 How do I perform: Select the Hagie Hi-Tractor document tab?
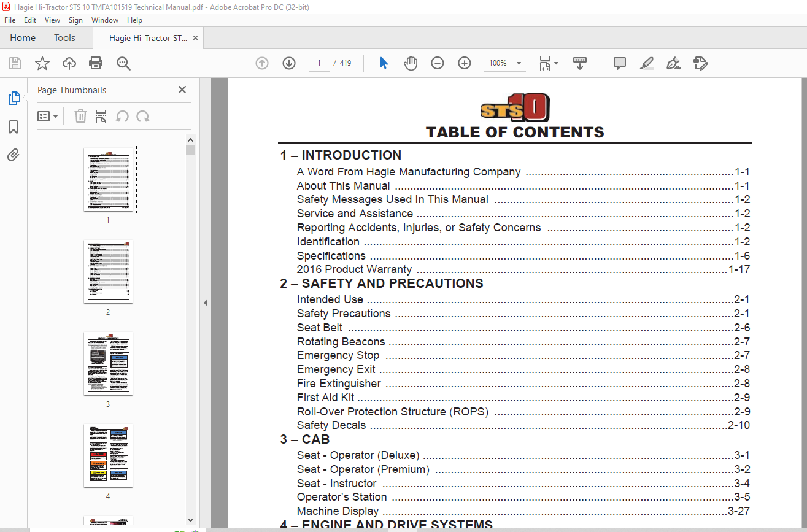point(148,38)
